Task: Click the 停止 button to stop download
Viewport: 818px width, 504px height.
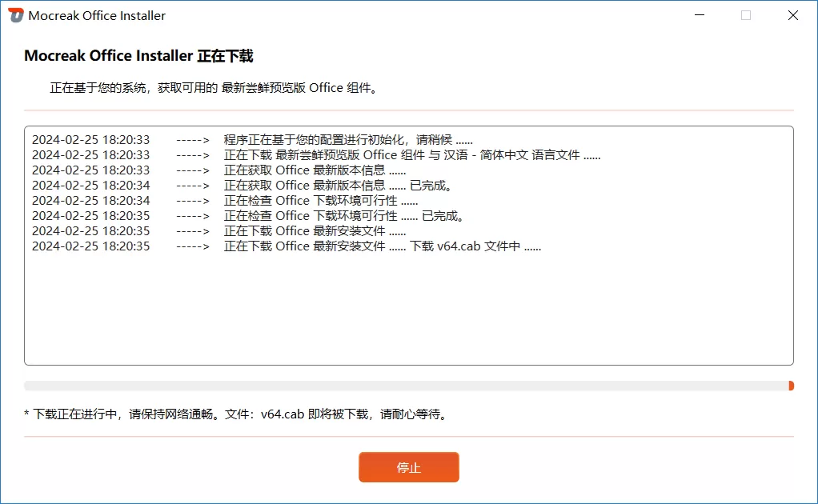Action: coord(408,466)
